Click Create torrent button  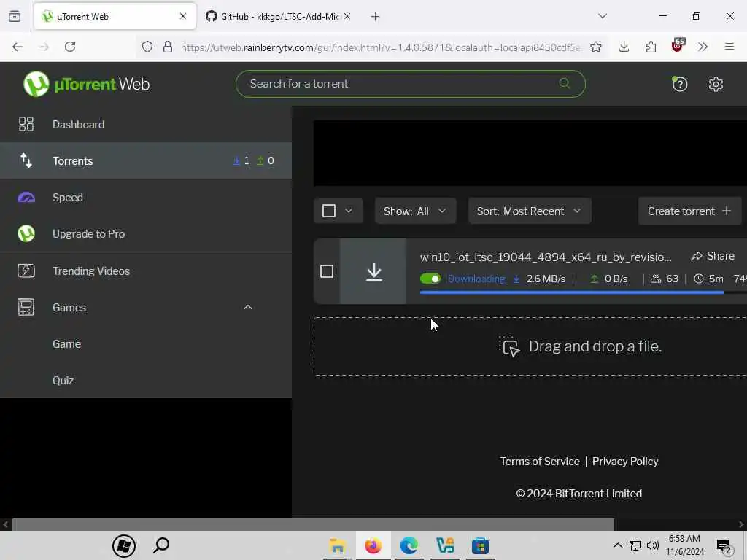click(689, 211)
